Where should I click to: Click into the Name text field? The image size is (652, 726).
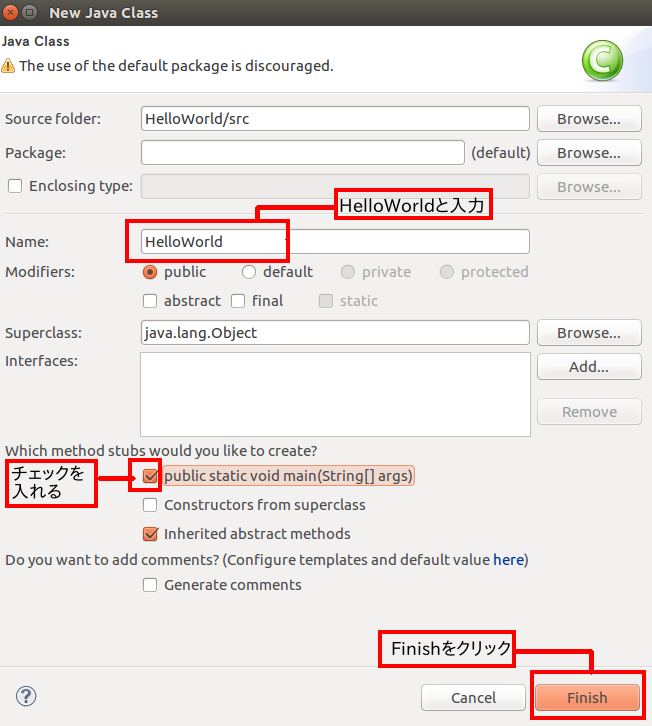335,242
